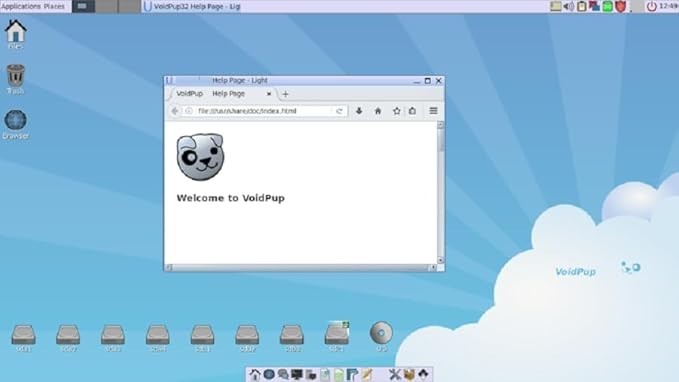This screenshot has height=382, width=679.
Task: Click the power shutdown icon in panel
Action: pos(651,6)
